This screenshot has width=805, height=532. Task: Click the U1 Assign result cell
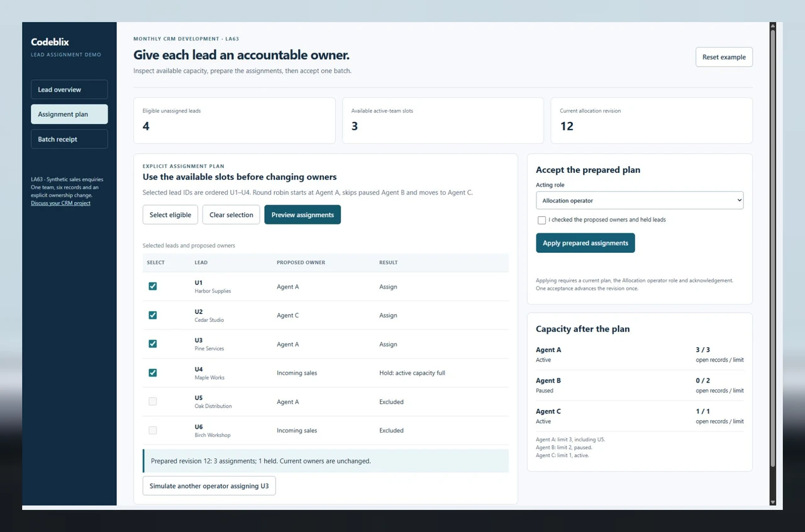coord(388,287)
